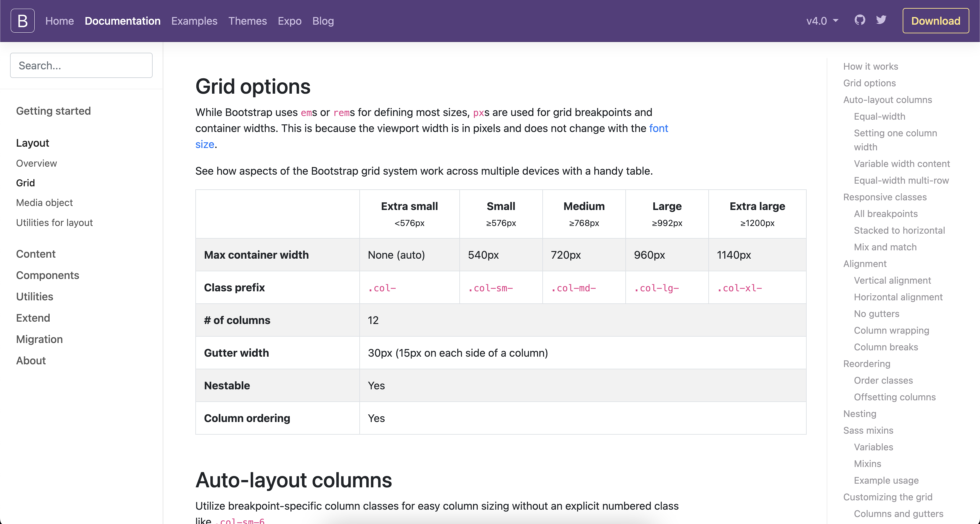Open Overview in sidebar
The width and height of the screenshot is (980, 524).
coord(37,163)
